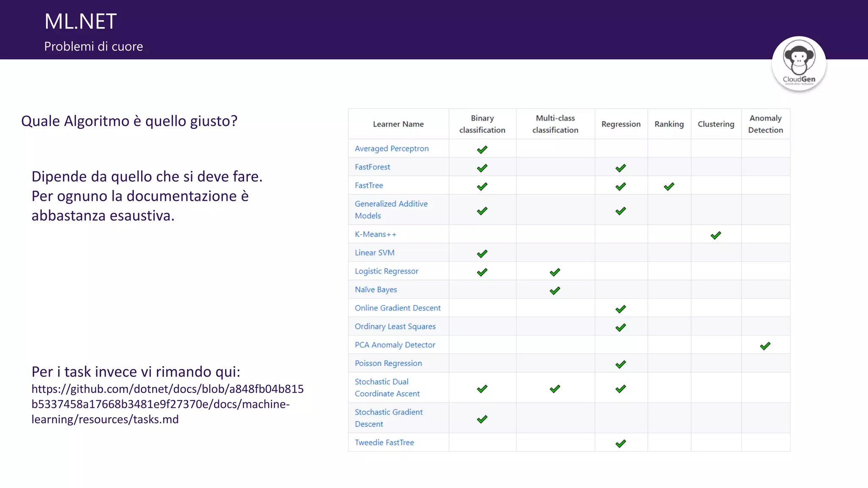Open the Poisson Regression link
The height and width of the screenshot is (488, 868).
tap(388, 363)
